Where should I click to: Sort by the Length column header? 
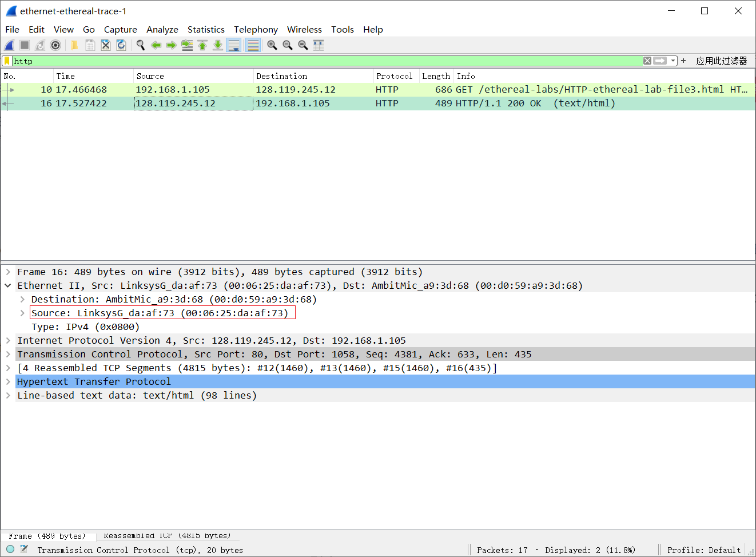click(x=436, y=76)
